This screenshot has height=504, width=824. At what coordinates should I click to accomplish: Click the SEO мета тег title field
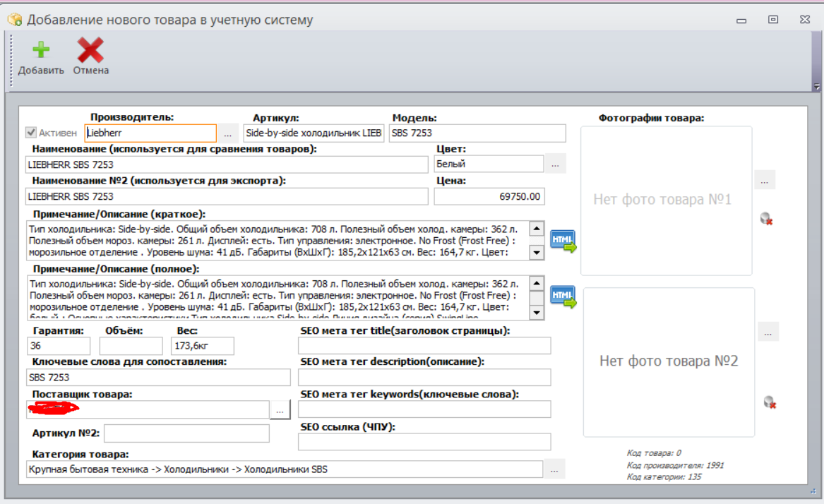(x=424, y=346)
